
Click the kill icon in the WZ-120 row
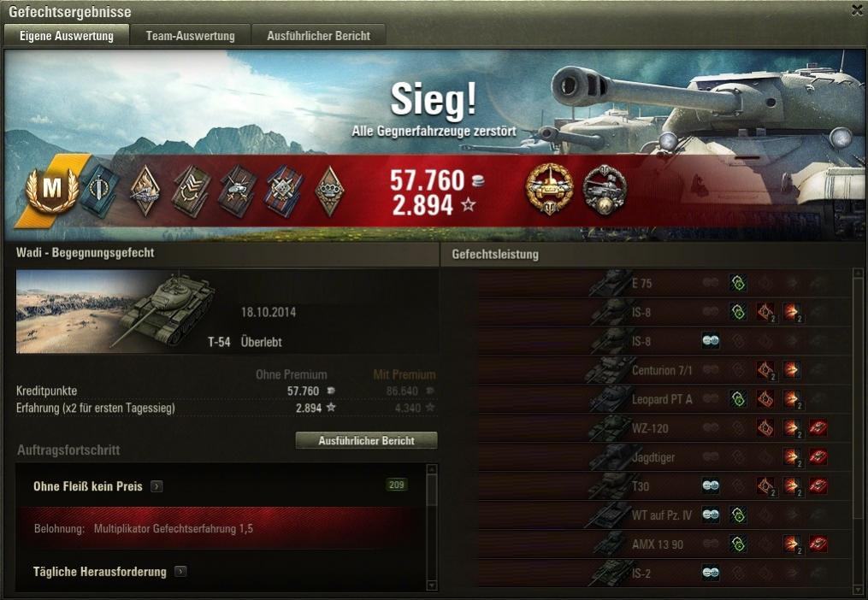(818, 428)
